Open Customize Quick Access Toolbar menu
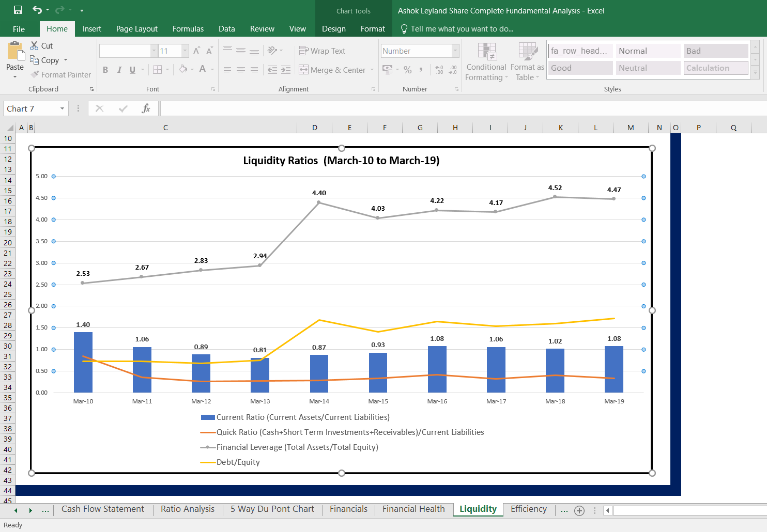The height and width of the screenshot is (532, 767). pos(82,10)
